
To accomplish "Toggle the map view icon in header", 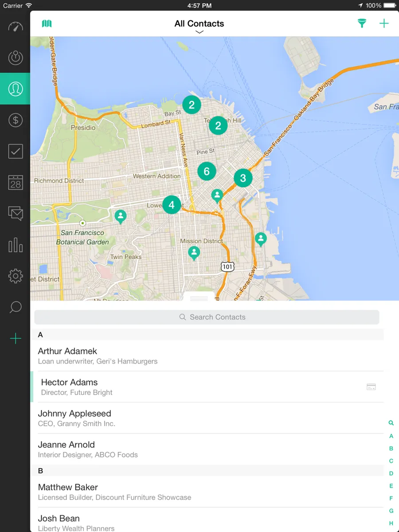I will [x=47, y=23].
